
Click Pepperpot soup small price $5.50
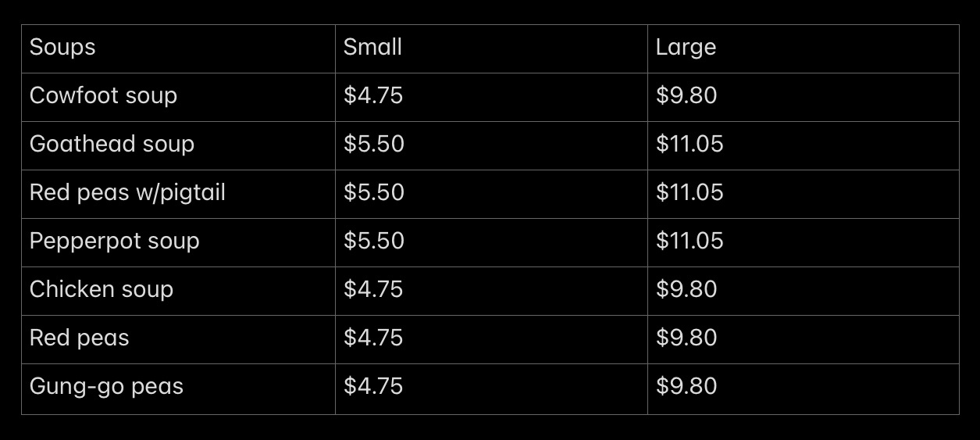(491, 242)
